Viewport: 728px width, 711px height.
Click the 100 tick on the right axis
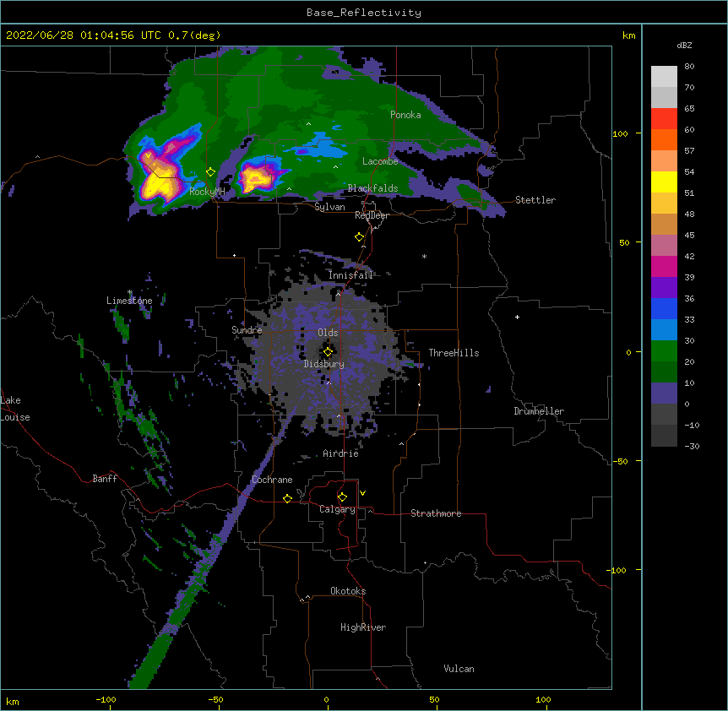[620, 133]
